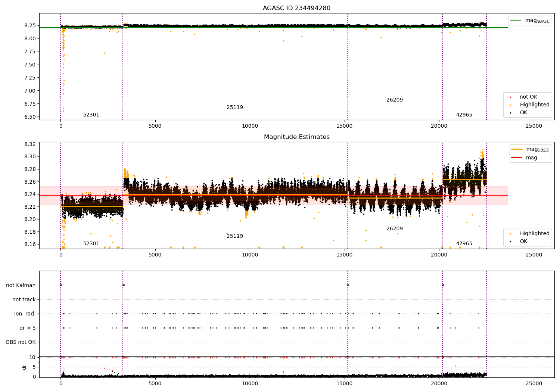Select 'Highlighted' legend entry in Magnitude Estimates plot
This screenshot has height=392, width=560.
point(535,234)
